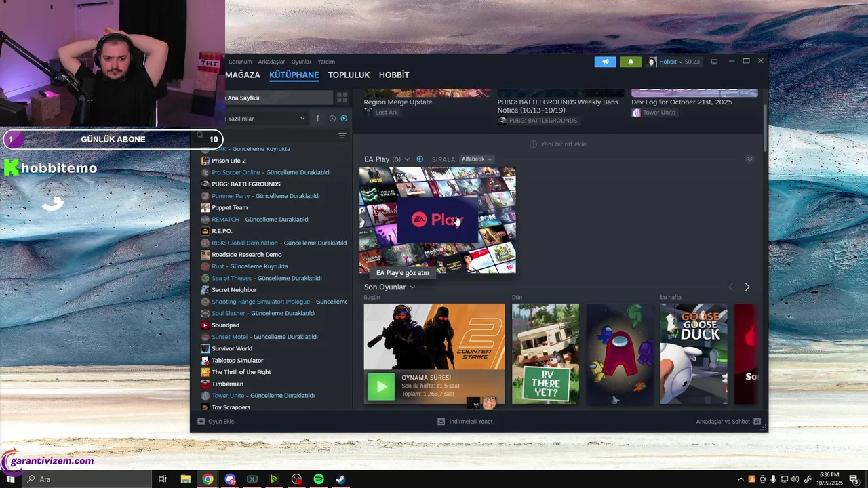Screen dimensions: 868x488
Task: Click Oyun Ekle add game button
Action: tap(216, 422)
